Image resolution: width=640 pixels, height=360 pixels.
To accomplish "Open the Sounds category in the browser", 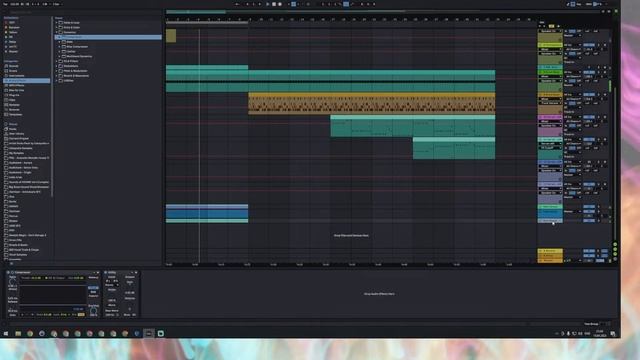I will click(13, 66).
